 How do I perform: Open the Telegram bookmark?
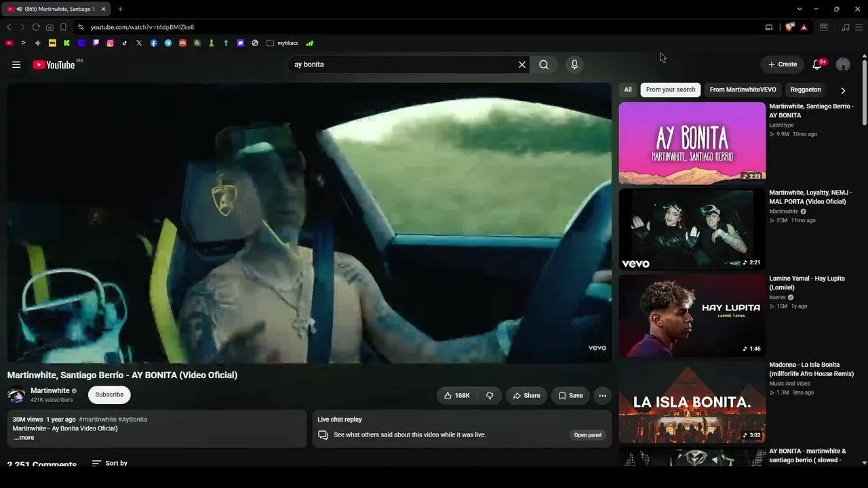pos(168,43)
